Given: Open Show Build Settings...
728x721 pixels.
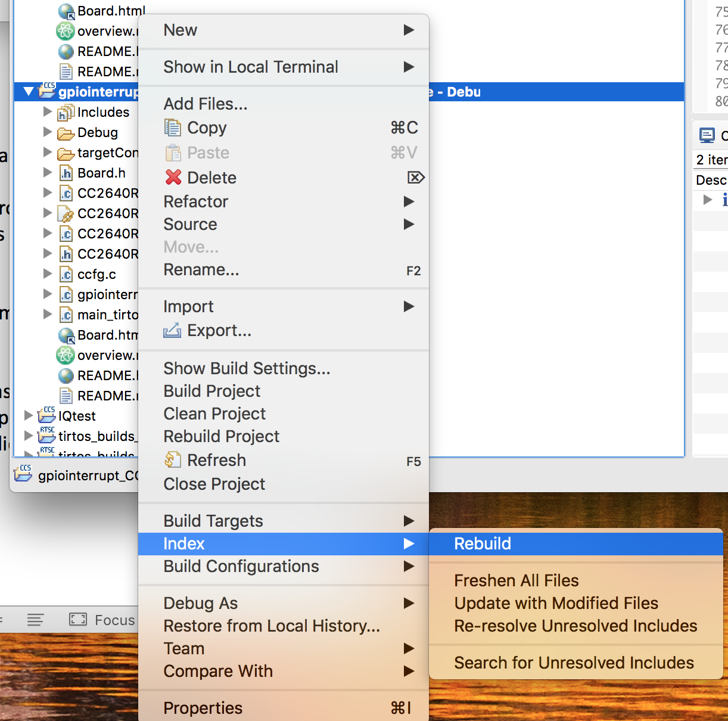Looking at the screenshot, I should point(247,368).
